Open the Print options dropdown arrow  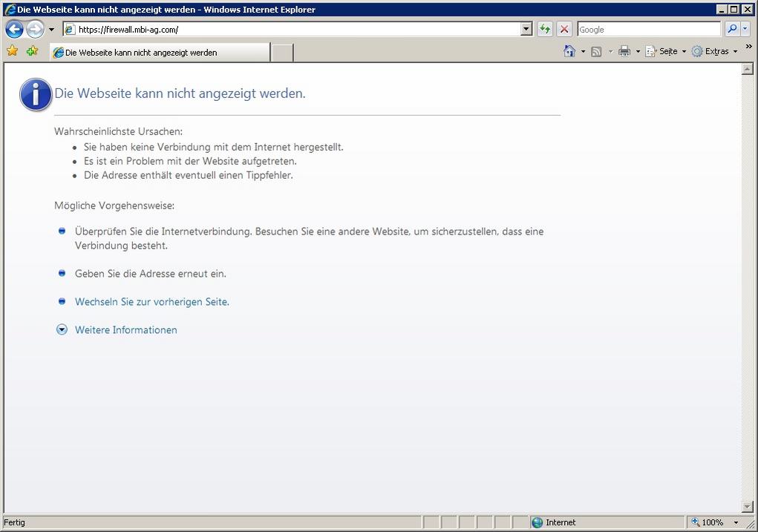pyautogui.click(x=638, y=51)
